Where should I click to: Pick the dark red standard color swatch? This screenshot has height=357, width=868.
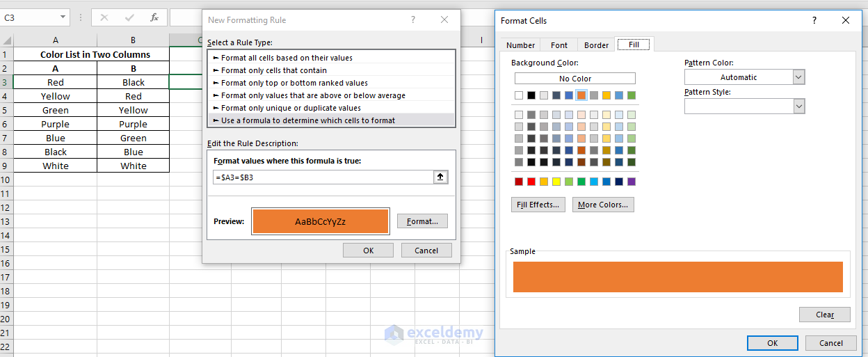[519, 182]
